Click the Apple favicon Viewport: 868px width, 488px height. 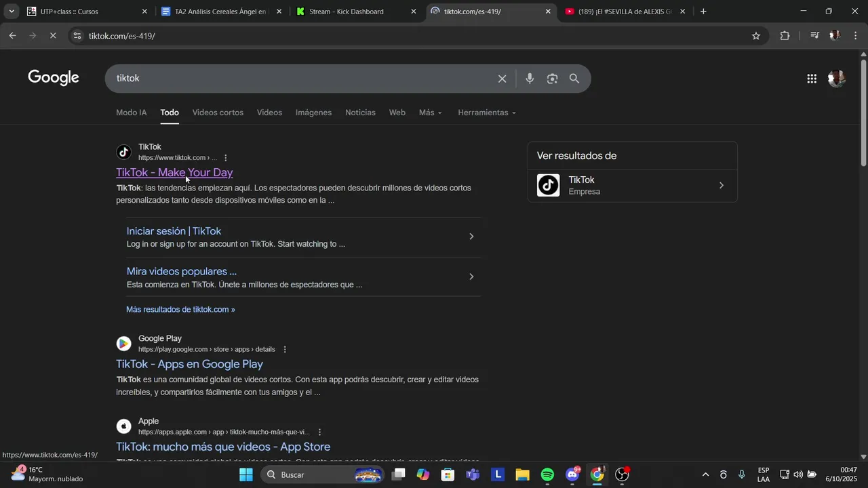pos(123,426)
